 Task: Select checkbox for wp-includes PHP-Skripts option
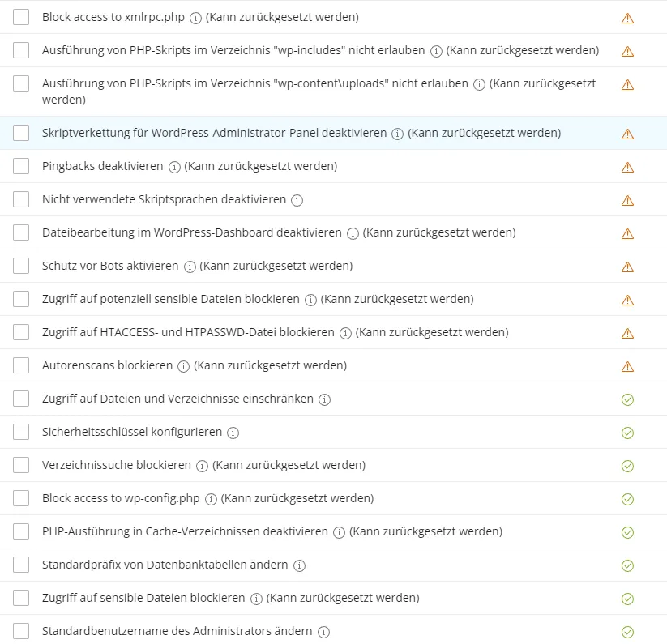[x=21, y=50]
